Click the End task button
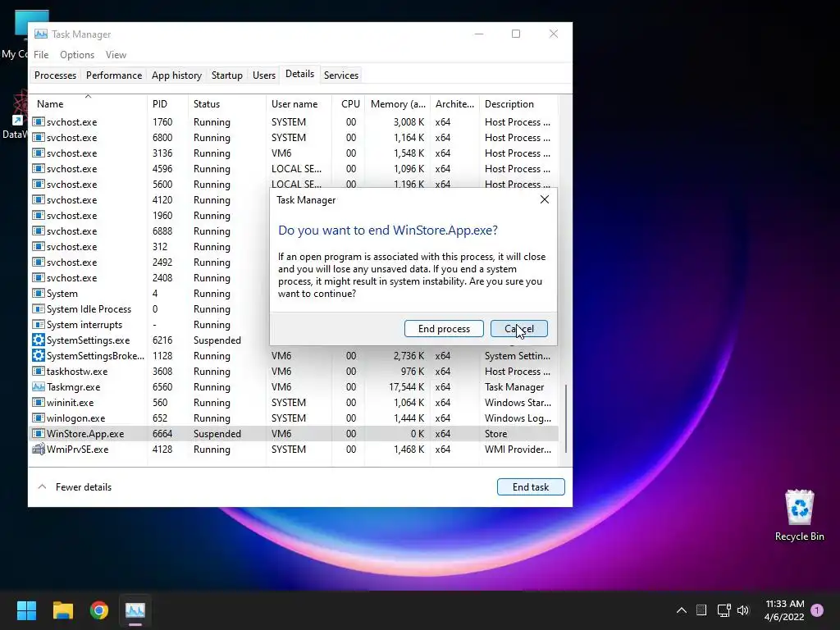The image size is (840, 630). pos(531,487)
